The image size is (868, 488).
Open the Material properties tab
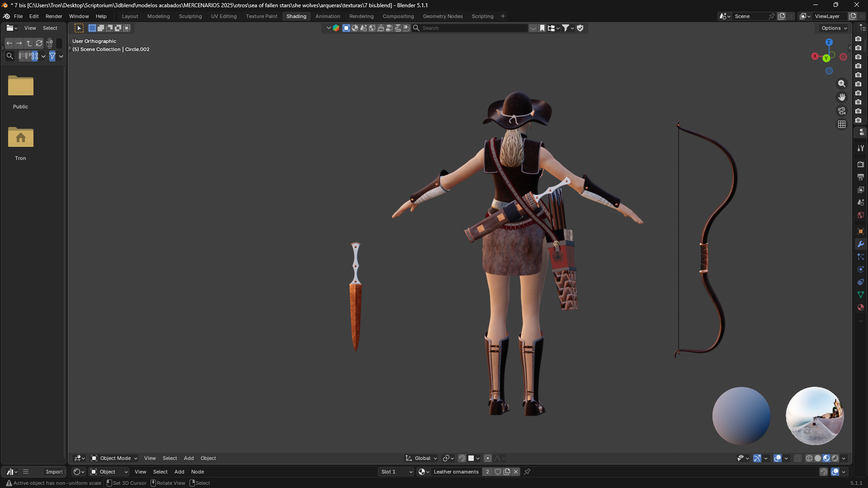pyautogui.click(x=860, y=307)
